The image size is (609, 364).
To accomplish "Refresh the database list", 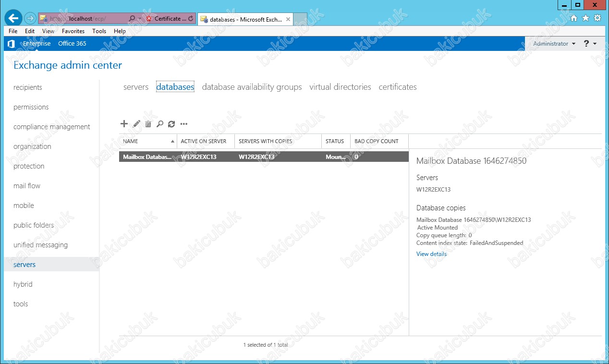I will click(171, 124).
